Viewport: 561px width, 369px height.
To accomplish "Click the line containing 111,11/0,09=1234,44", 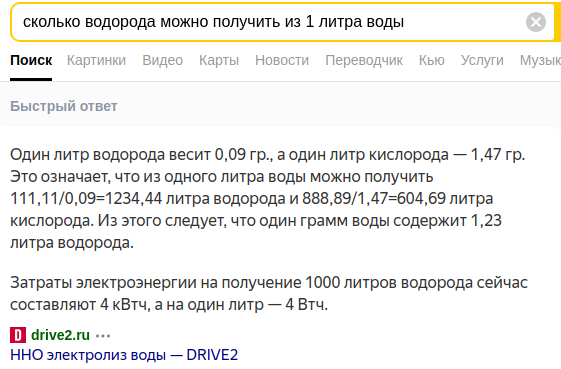I will point(252,199).
